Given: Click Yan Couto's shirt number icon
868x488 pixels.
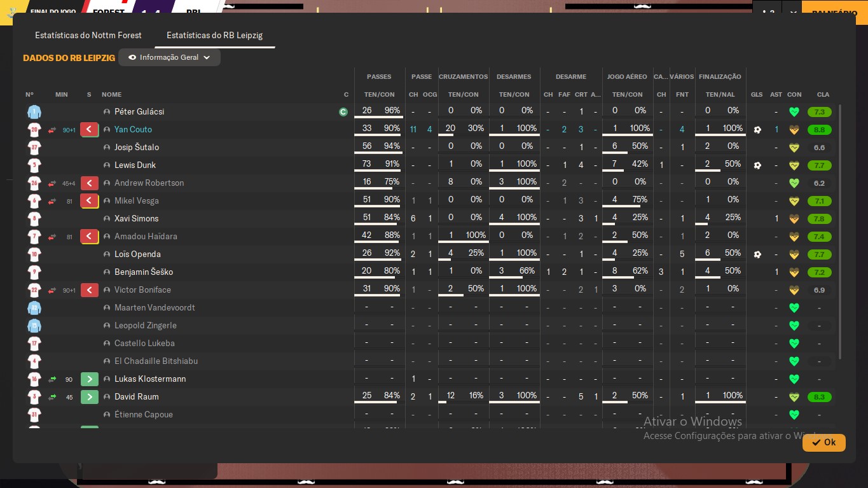Looking at the screenshot, I should 34,130.
